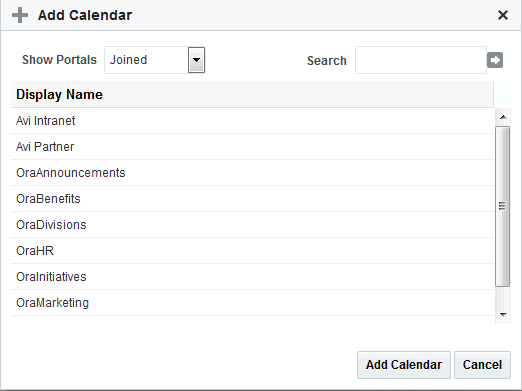Pick the OraHR portal entry
The image size is (522, 391).
pos(252,251)
